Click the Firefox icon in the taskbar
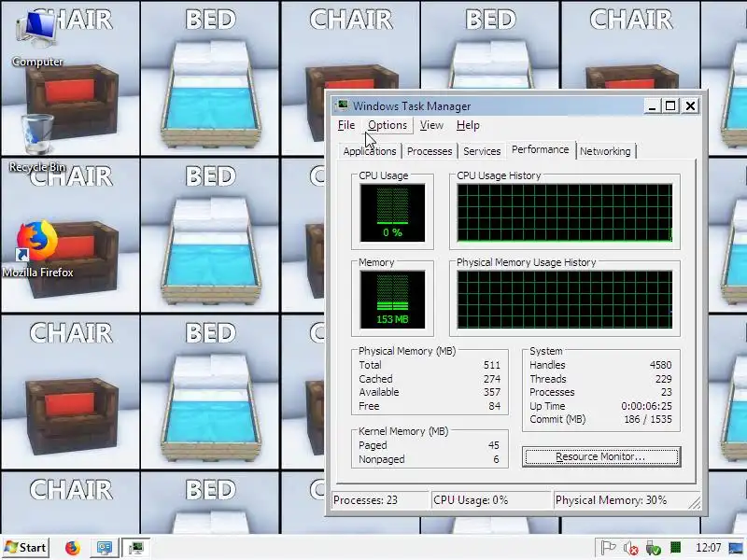This screenshot has height=560, width=747. (73, 548)
